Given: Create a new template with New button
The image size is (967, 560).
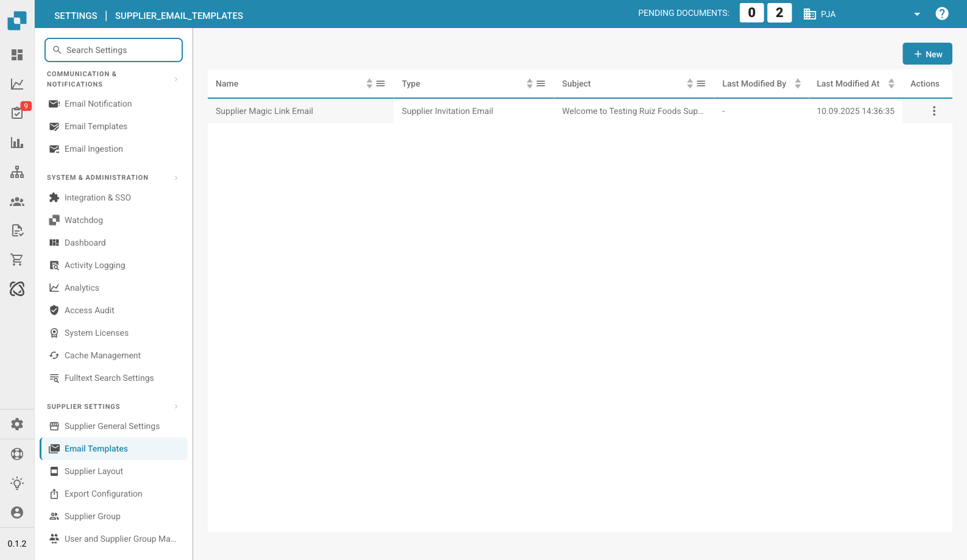Looking at the screenshot, I should (x=927, y=54).
